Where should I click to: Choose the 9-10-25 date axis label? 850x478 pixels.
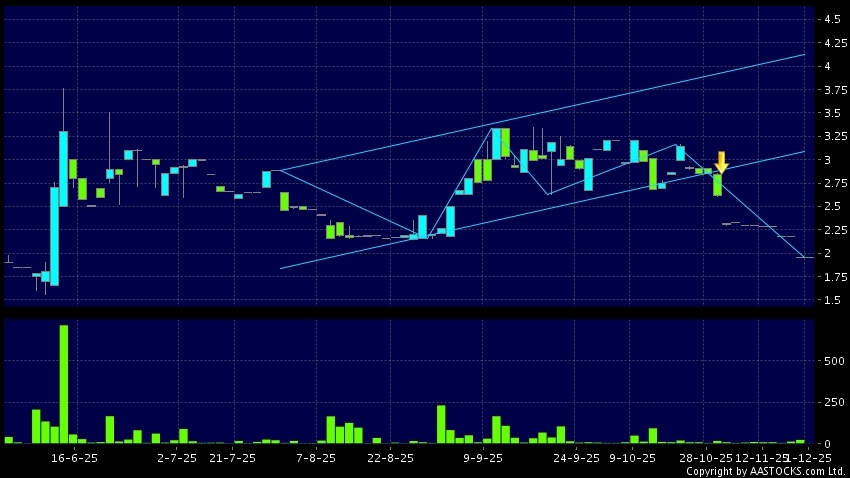pos(632,458)
